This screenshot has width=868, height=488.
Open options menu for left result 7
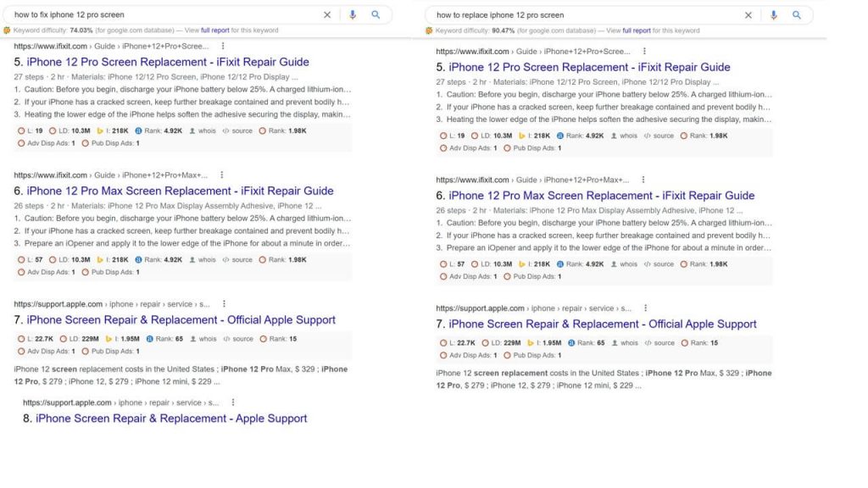(224, 304)
